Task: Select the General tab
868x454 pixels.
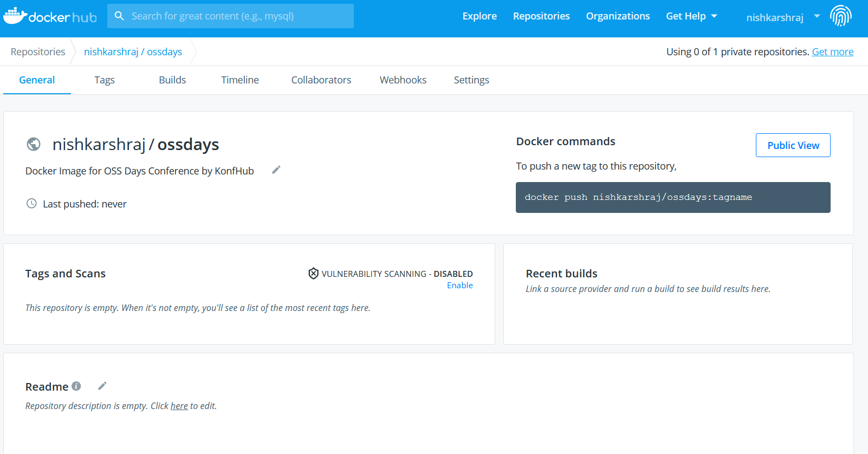Action: pyautogui.click(x=37, y=80)
